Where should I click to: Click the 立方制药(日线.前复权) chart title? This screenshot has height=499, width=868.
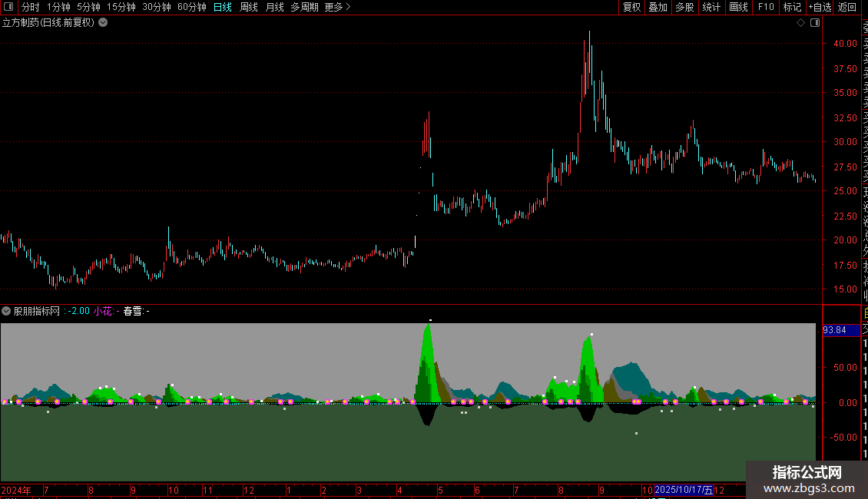tap(48, 23)
